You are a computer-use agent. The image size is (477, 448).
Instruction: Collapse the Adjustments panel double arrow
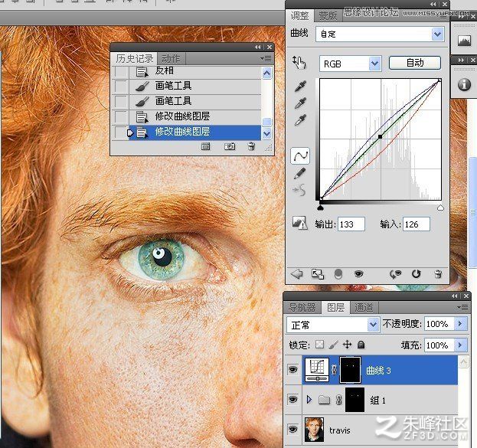(433, 5)
